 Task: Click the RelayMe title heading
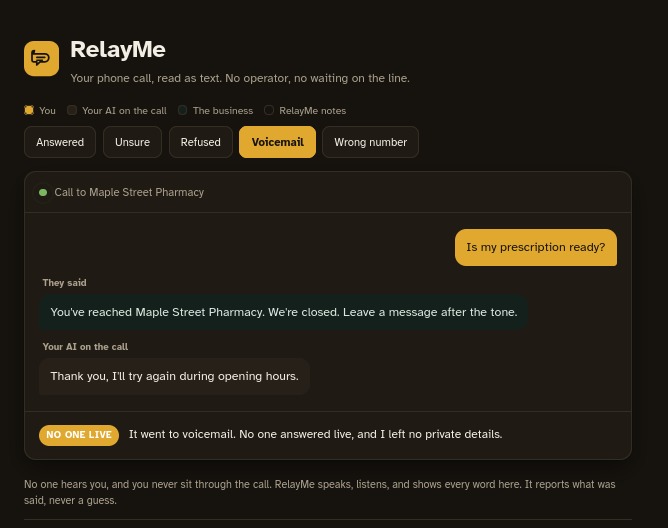point(118,49)
